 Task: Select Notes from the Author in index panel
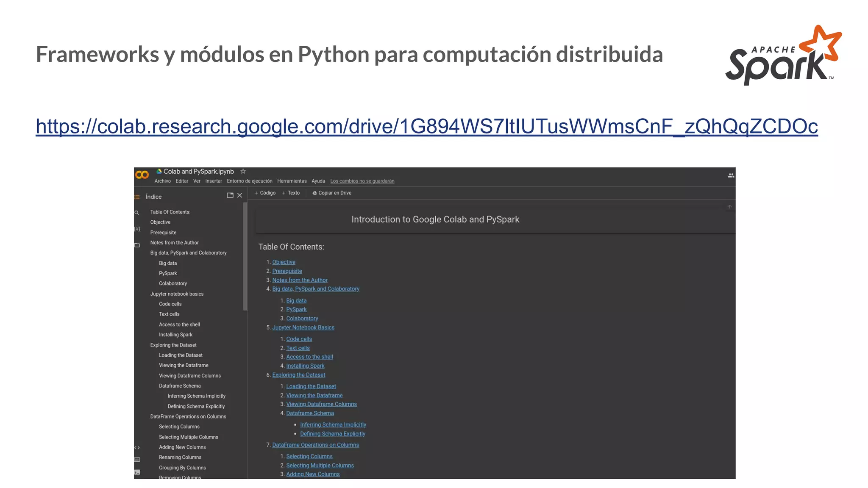pyautogui.click(x=174, y=243)
